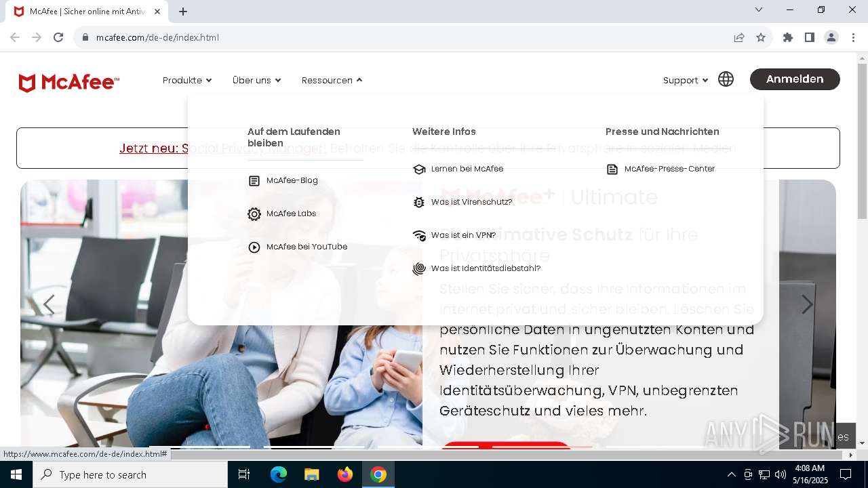Image resolution: width=868 pixels, height=488 pixels.
Task: Open Windows Start menu
Action: pyautogui.click(x=16, y=474)
